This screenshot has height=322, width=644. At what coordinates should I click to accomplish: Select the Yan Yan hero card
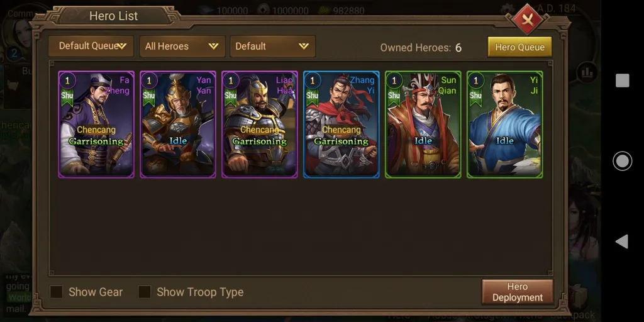coord(178,125)
